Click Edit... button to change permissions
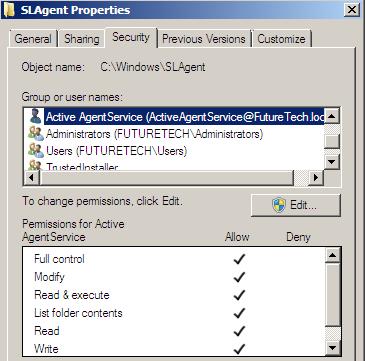 296,205
